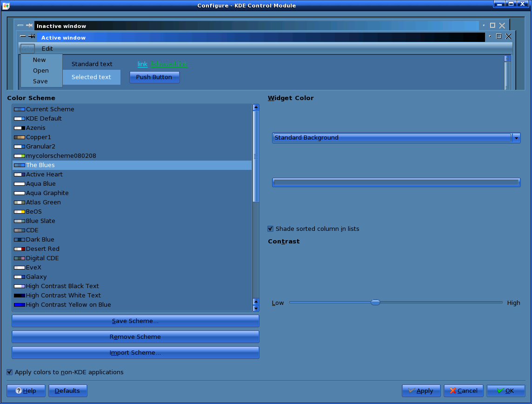
Task: Click the Aqua Blue scheme color icon
Action: pyautogui.click(x=20, y=184)
